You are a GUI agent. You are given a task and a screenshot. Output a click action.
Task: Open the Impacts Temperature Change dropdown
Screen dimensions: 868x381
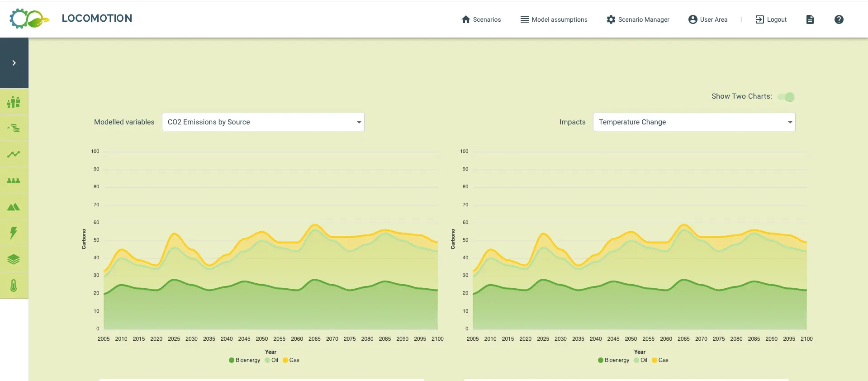(x=694, y=122)
